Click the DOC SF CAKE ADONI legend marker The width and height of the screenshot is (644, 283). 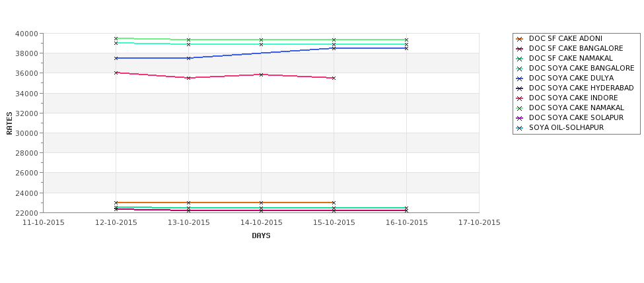pos(520,39)
